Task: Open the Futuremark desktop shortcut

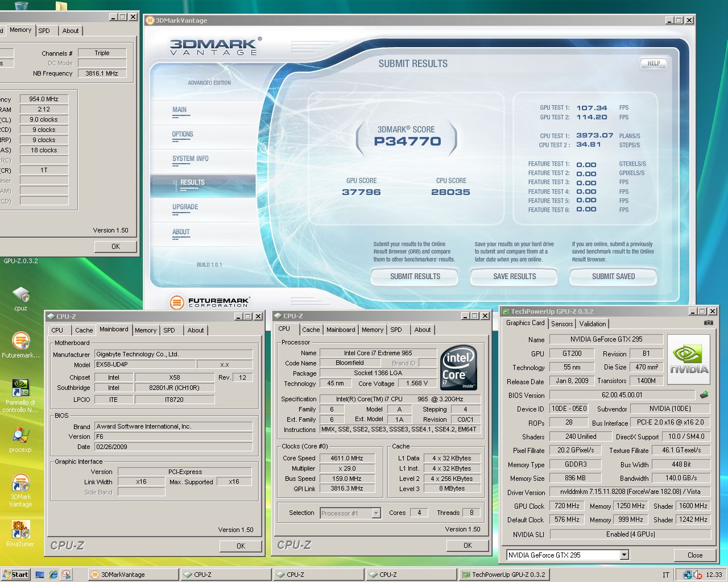Action: [x=21, y=344]
